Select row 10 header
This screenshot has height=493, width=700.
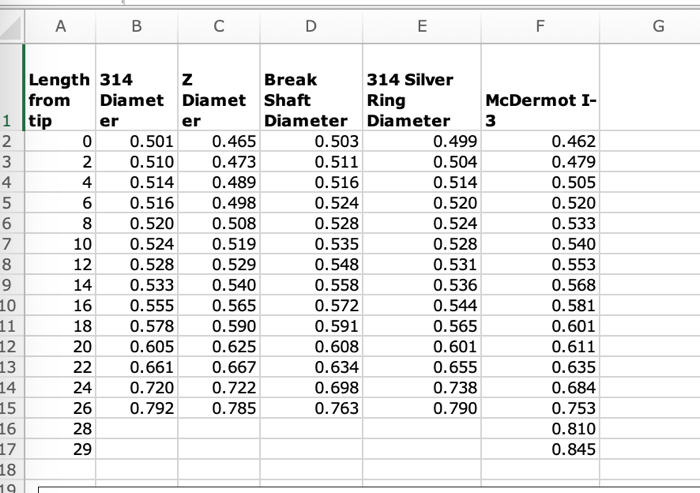pos(11,304)
